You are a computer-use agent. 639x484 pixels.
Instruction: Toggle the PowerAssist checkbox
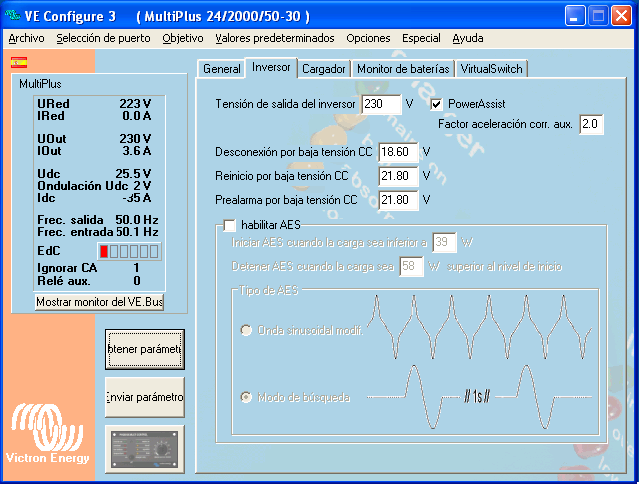[x=436, y=104]
